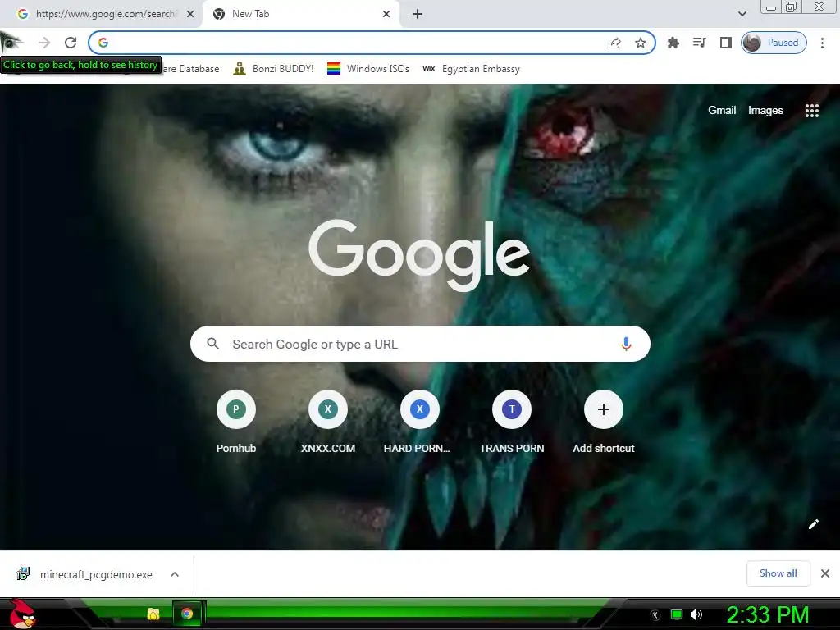The image size is (840, 630).
Task: Click the forward navigation arrow
Action: pos(44,43)
